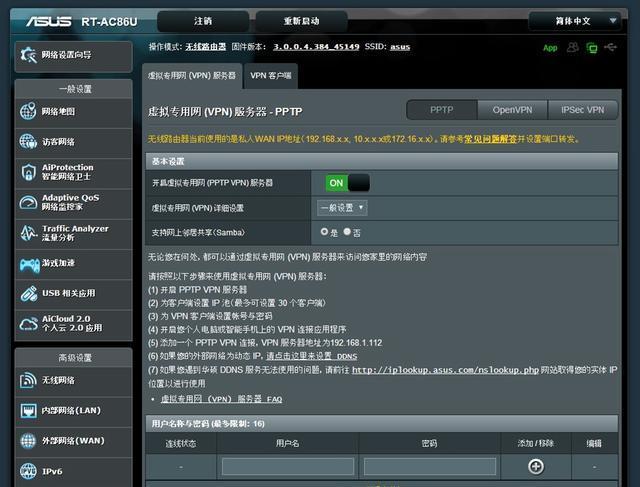Turn off the PPTP VPN server switch
This screenshot has height=487, width=640.
click(x=347, y=183)
